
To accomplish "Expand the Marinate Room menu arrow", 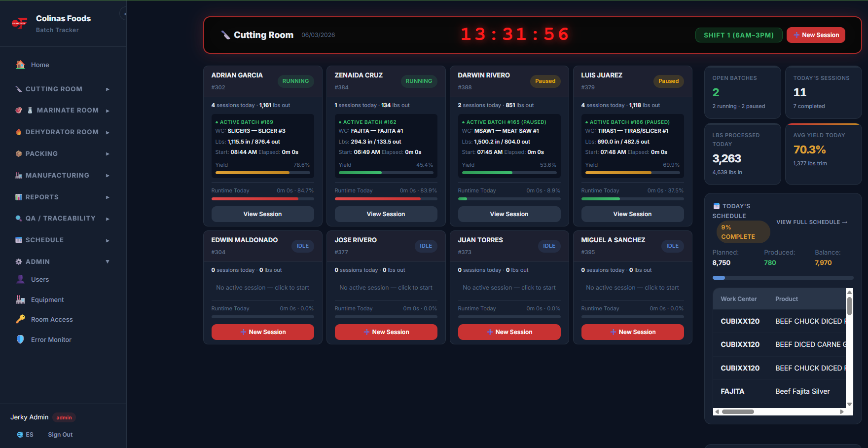I will pyautogui.click(x=108, y=111).
